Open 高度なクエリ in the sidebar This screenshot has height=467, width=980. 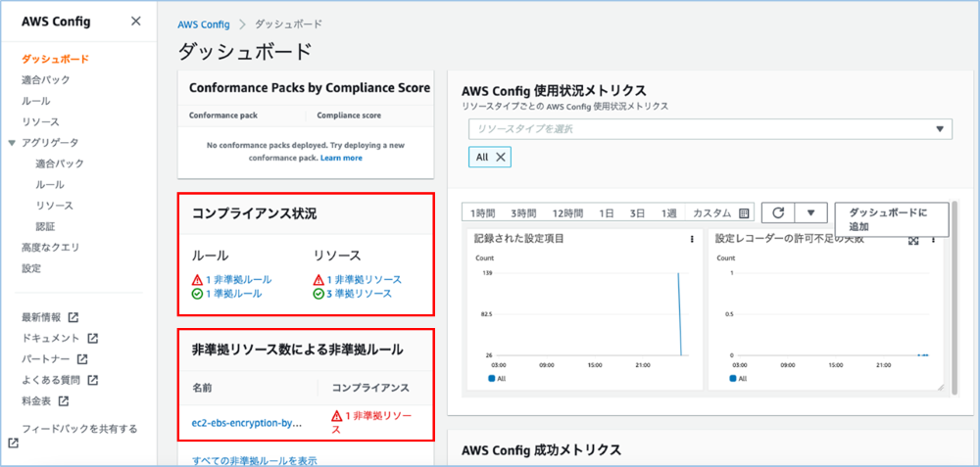[x=51, y=248]
